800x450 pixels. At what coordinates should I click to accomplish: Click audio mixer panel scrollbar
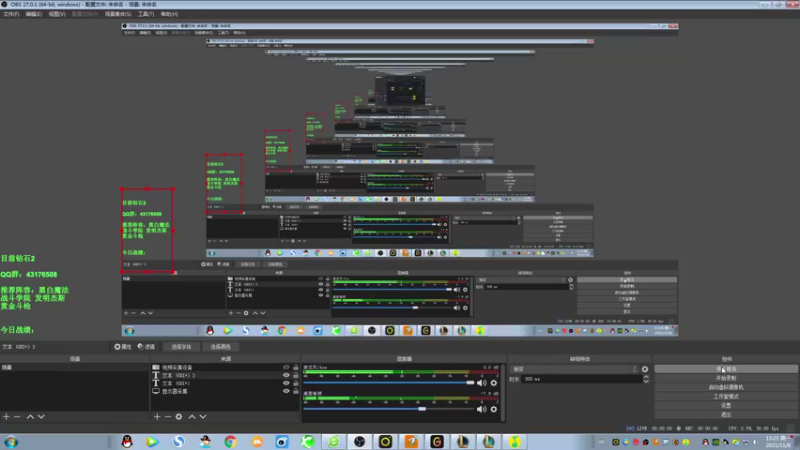tap(503, 392)
